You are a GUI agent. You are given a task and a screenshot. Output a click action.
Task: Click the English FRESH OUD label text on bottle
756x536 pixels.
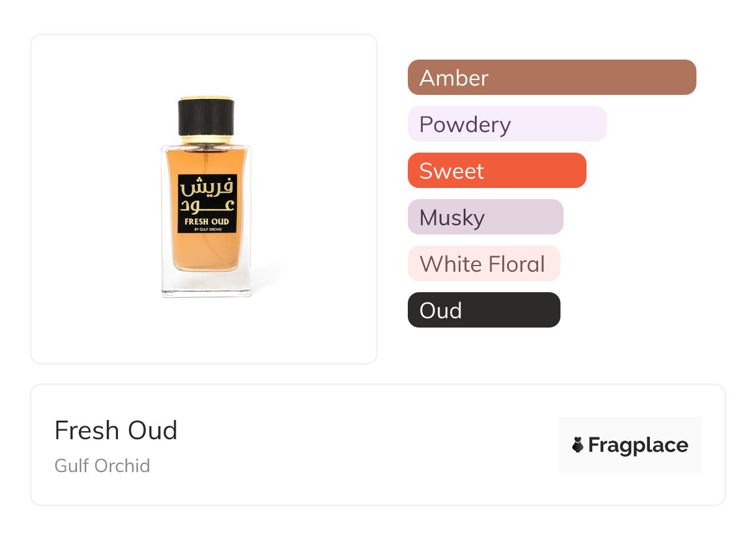click(x=207, y=221)
